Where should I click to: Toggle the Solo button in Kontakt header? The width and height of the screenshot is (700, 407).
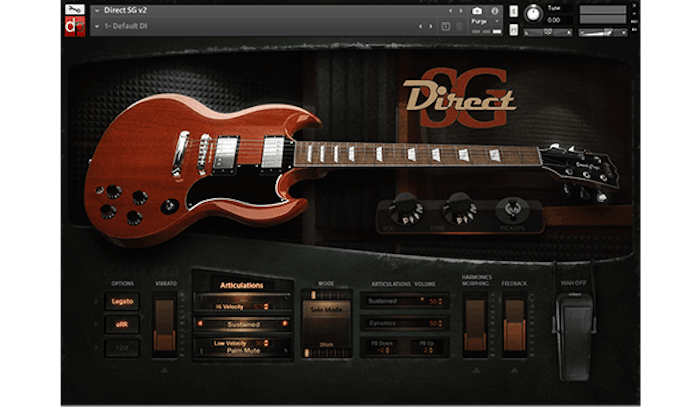tap(513, 11)
